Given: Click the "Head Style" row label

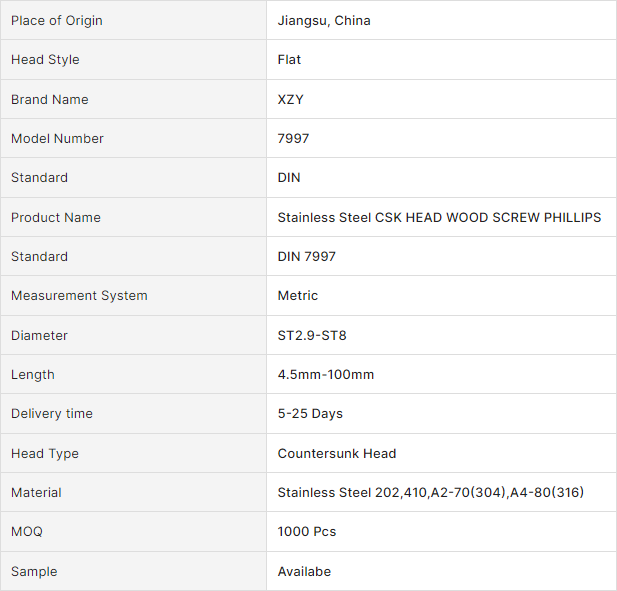Looking at the screenshot, I should click(x=45, y=60).
